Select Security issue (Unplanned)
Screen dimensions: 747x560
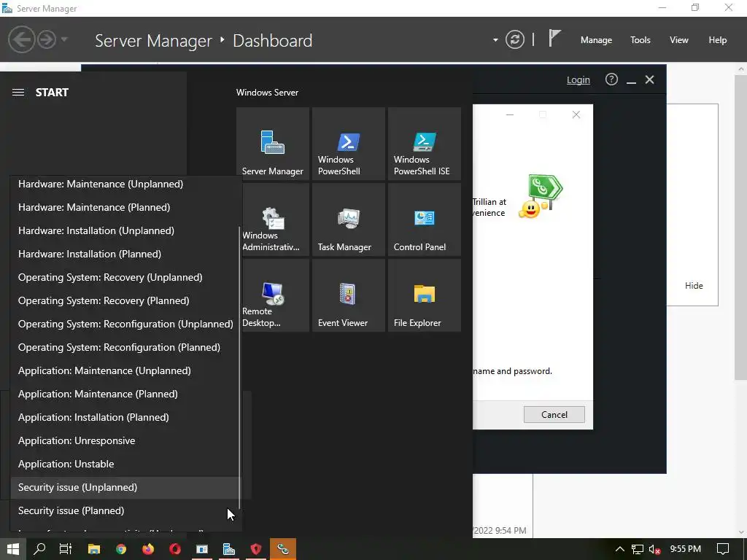click(x=125, y=487)
